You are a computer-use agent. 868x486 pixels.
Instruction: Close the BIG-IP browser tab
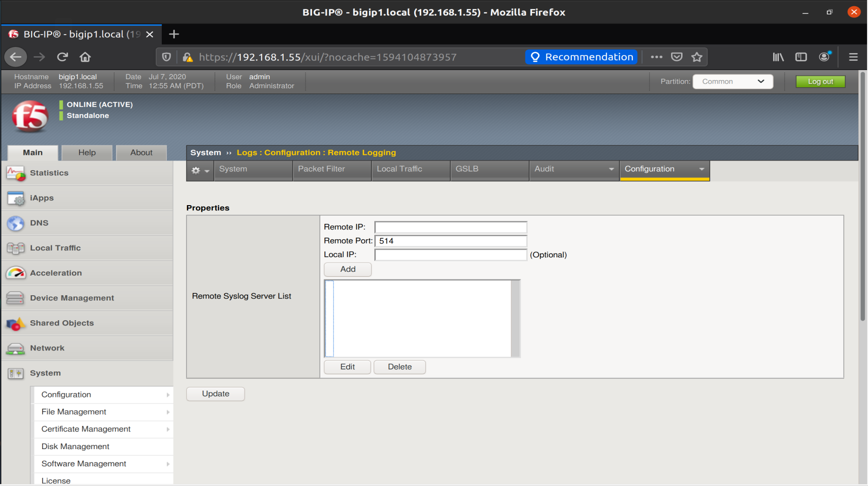coord(150,35)
